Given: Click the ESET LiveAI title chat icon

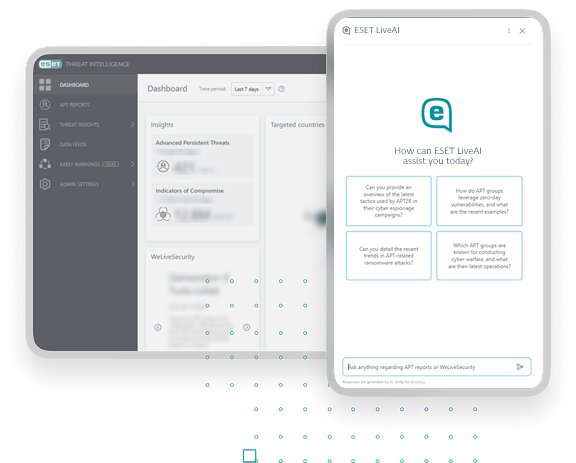Looking at the screenshot, I should tap(346, 30).
